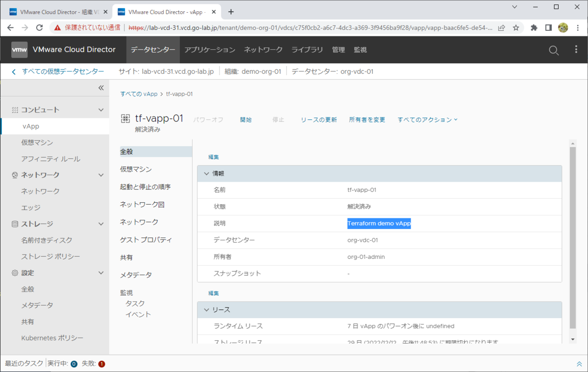
Task: Click 編集 link above リース panel
Action: tap(213, 293)
